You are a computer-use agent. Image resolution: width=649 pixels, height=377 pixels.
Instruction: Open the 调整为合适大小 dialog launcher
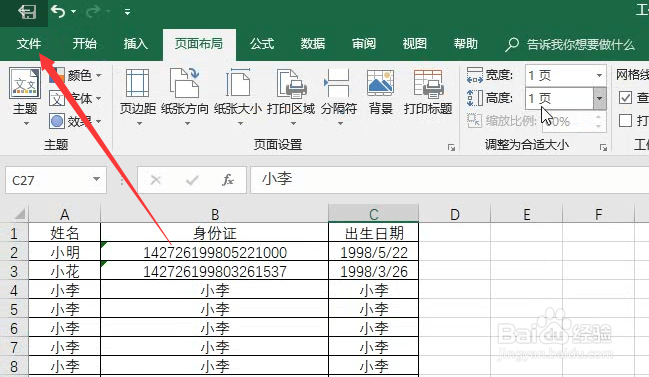(603, 147)
